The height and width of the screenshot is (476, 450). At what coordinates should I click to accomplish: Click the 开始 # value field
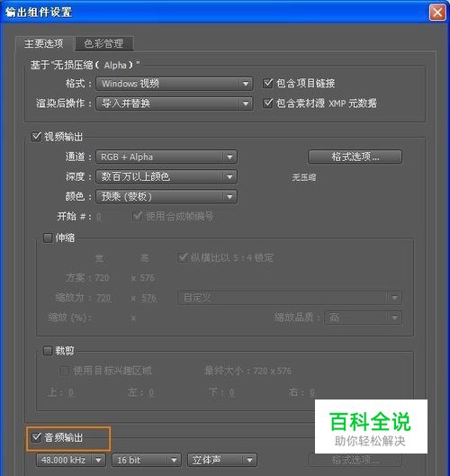99,217
